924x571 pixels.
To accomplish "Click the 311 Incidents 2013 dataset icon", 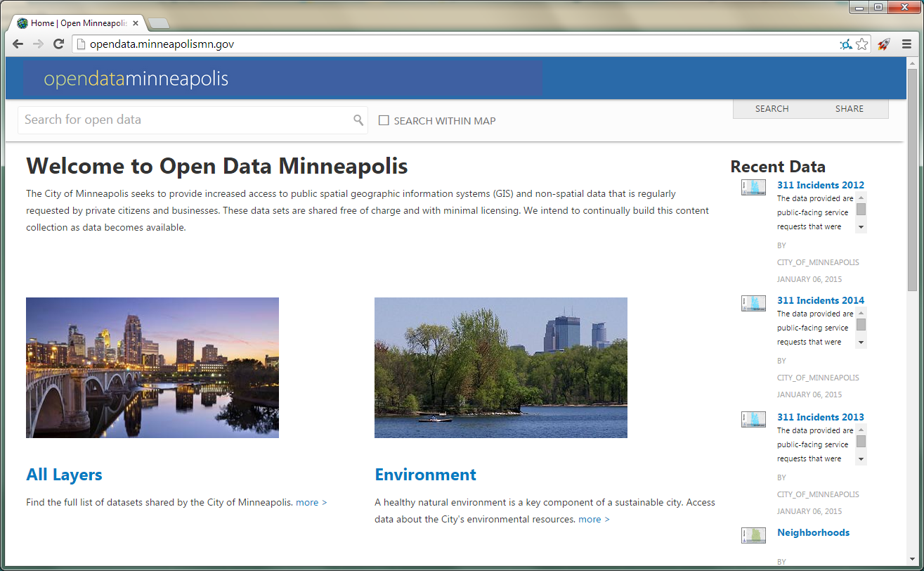I will point(753,419).
